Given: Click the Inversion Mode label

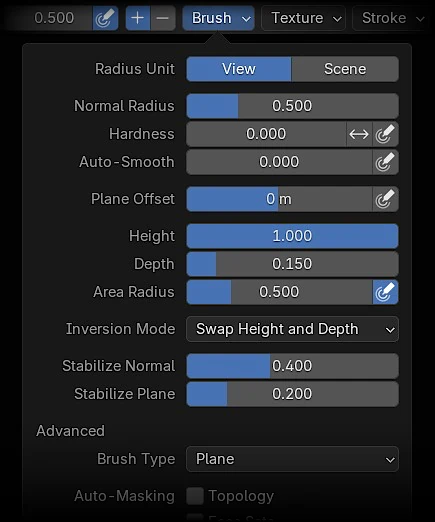Looking at the screenshot, I should [120, 329].
